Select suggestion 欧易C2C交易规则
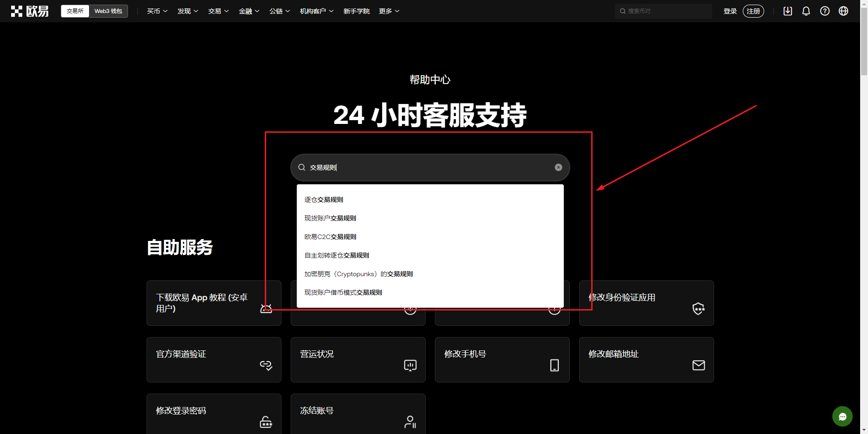 point(430,237)
